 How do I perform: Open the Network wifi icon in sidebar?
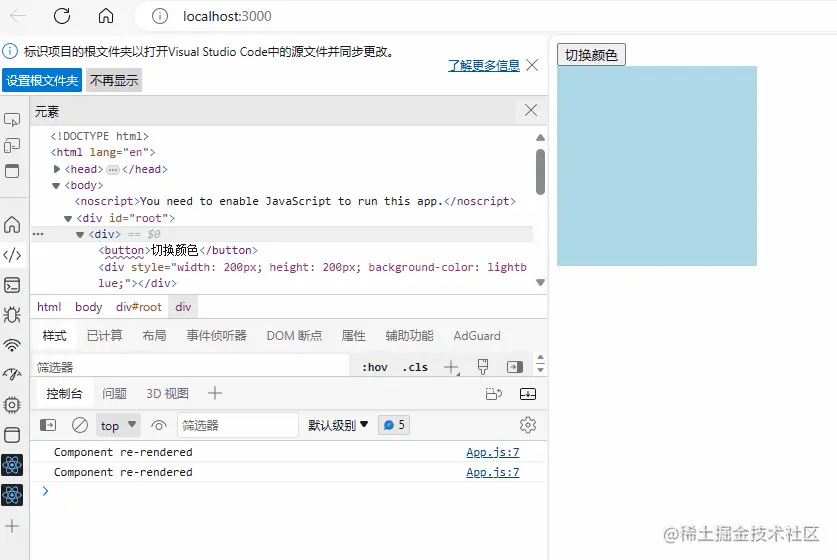[12, 345]
